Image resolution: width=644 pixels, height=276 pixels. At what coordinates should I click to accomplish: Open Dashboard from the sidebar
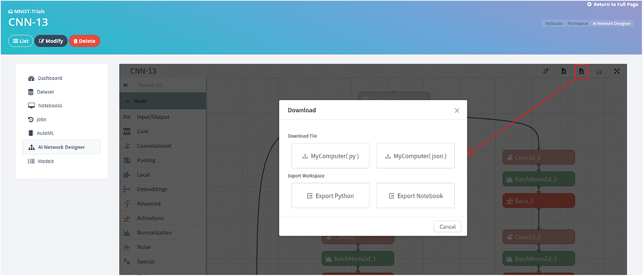click(x=50, y=78)
